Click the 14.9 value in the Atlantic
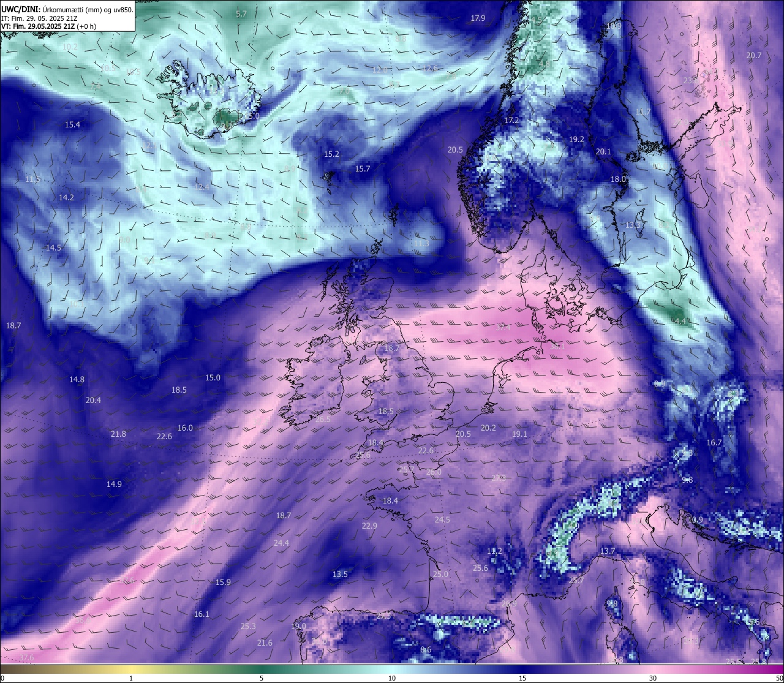 [x=114, y=485]
